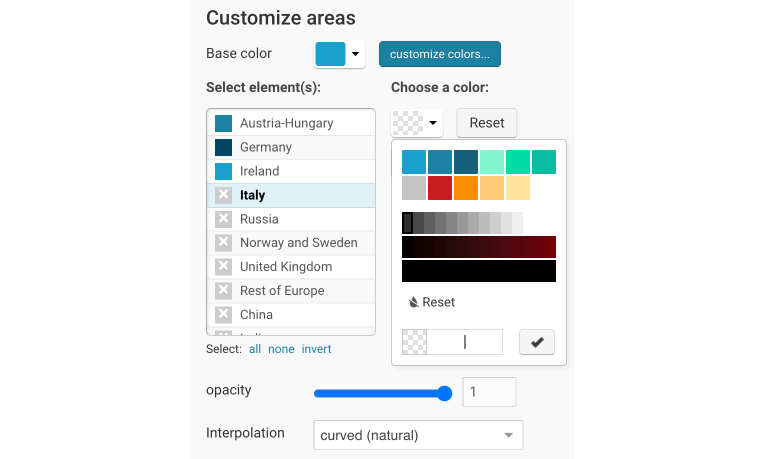The height and width of the screenshot is (459, 765).
Task: Click the hex color text input field
Action: click(x=465, y=342)
